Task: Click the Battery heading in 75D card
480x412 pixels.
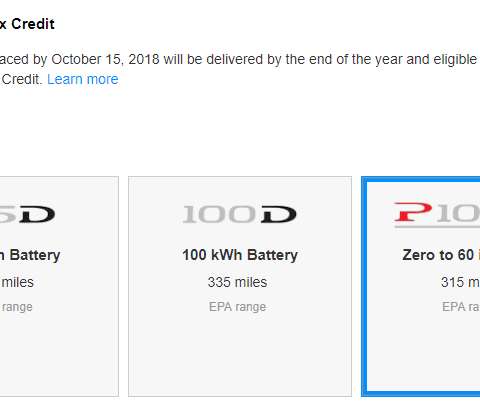Action: pyautogui.click(x=30, y=255)
